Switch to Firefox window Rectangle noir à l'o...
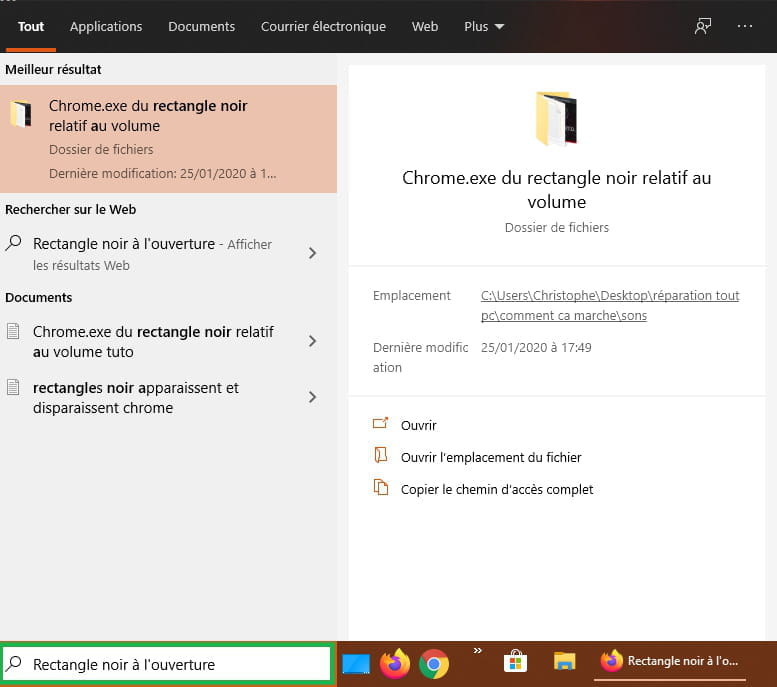The image size is (777, 687). (x=670, y=661)
